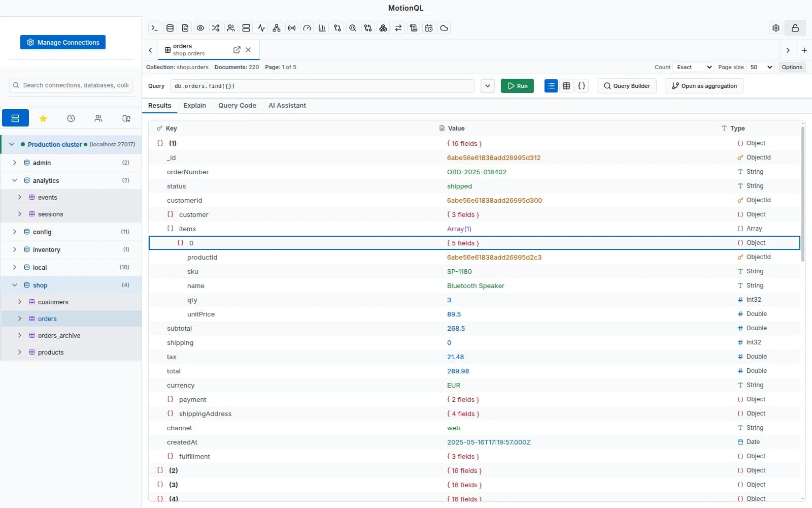Open the shell terminal icon in toolbar
812x508 pixels.
pyautogui.click(x=155, y=28)
